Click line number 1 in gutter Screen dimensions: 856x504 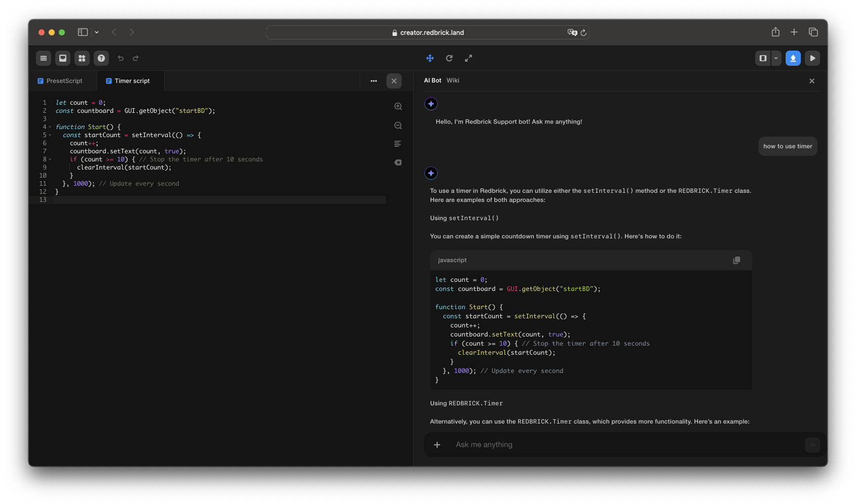[x=45, y=103]
